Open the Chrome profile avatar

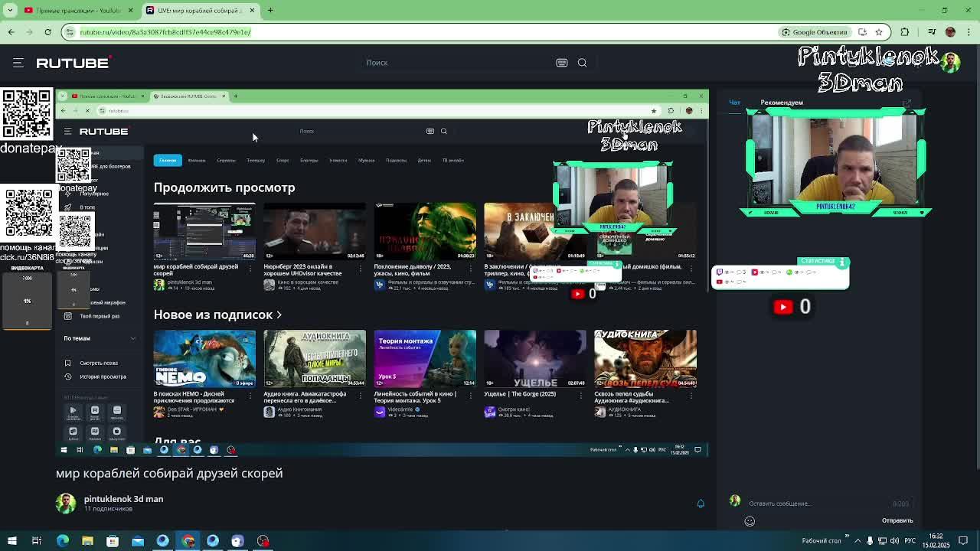[x=950, y=32]
